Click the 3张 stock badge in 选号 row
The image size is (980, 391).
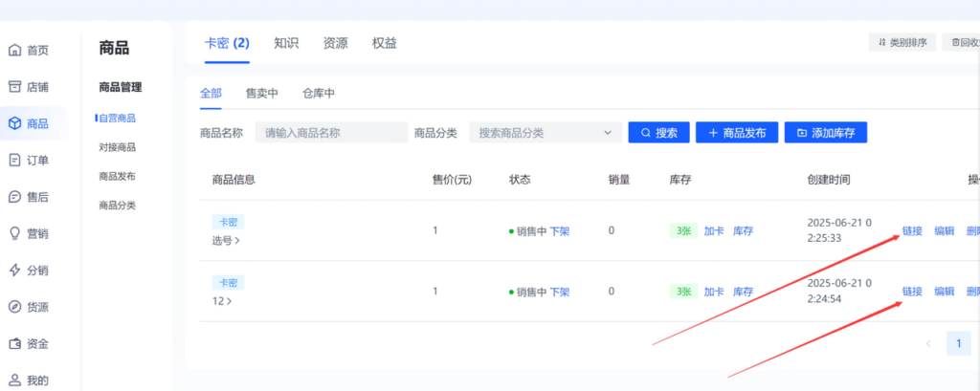point(683,231)
